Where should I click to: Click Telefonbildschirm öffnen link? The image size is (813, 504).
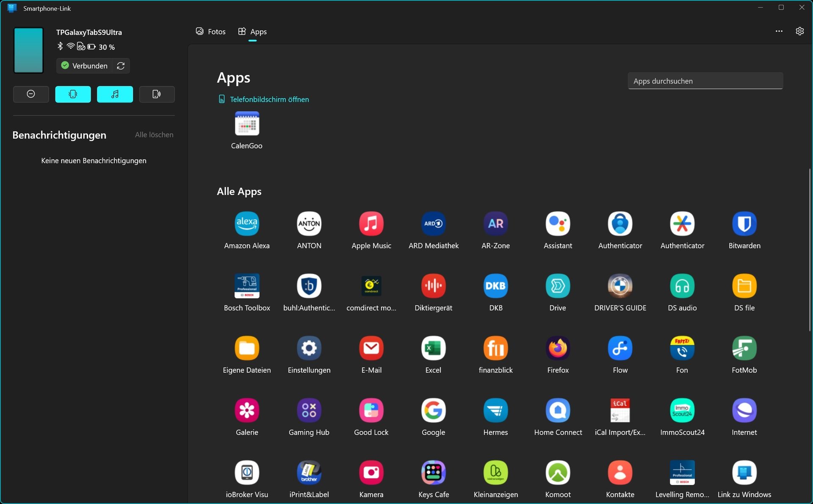point(264,99)
